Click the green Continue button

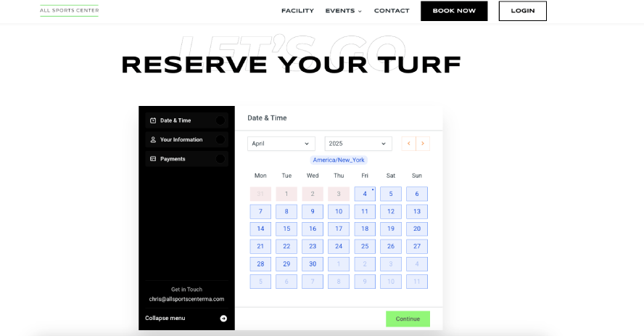click(x=408, y=319)
